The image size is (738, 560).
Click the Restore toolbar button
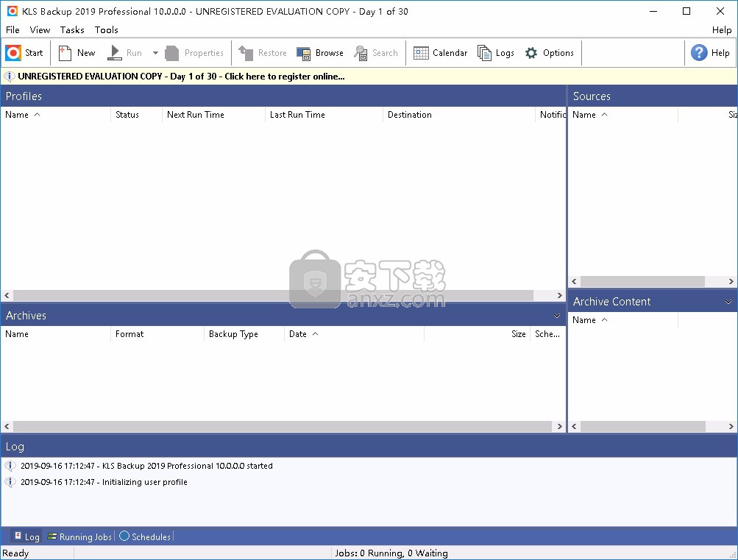point(263,53)
